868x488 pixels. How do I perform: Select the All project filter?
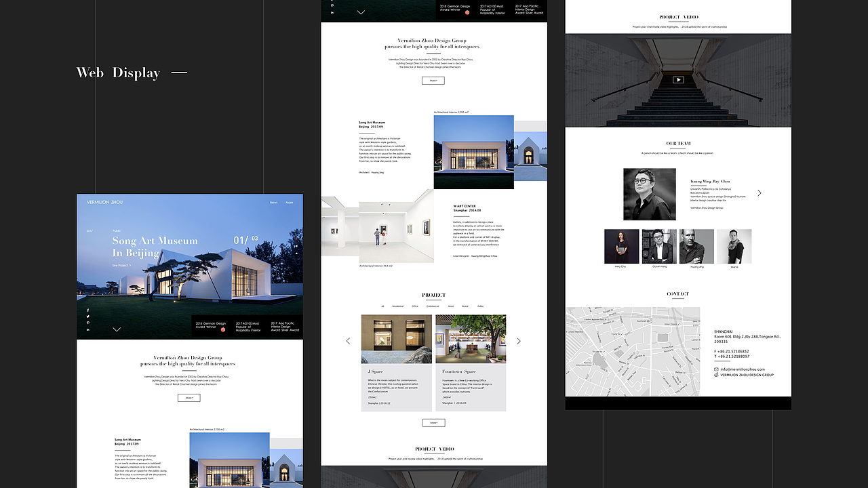382,306
